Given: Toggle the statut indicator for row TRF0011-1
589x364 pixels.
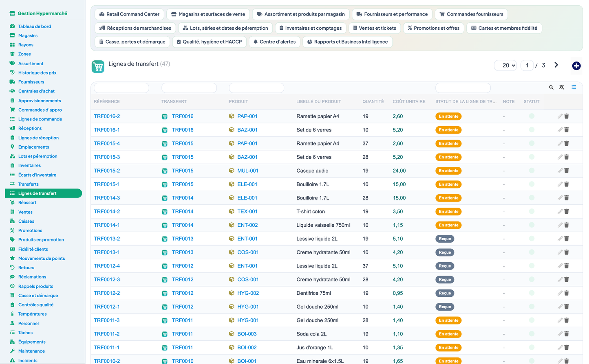Looking at the screenshot, I should click(532, 347).
